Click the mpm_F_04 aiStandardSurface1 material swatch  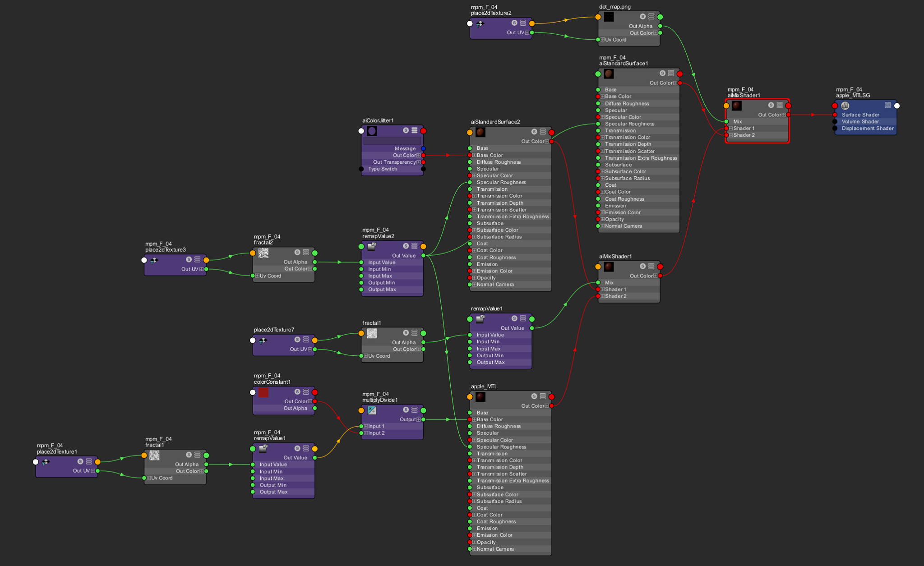(x=609, y=74)
